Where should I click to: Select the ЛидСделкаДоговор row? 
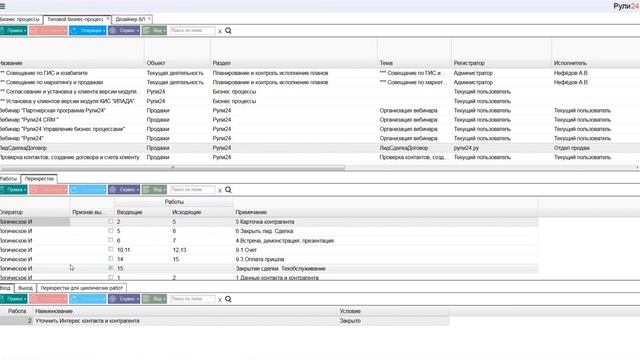320,148
